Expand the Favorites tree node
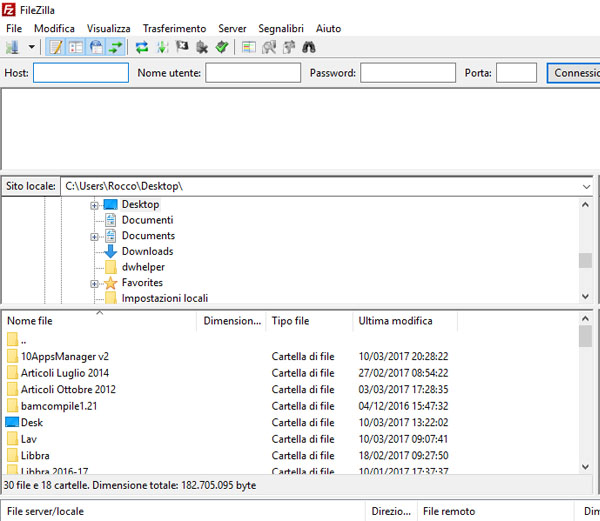The height and width of the screenshot is (521, 600). pyautogui.click(x=94, y=284)
